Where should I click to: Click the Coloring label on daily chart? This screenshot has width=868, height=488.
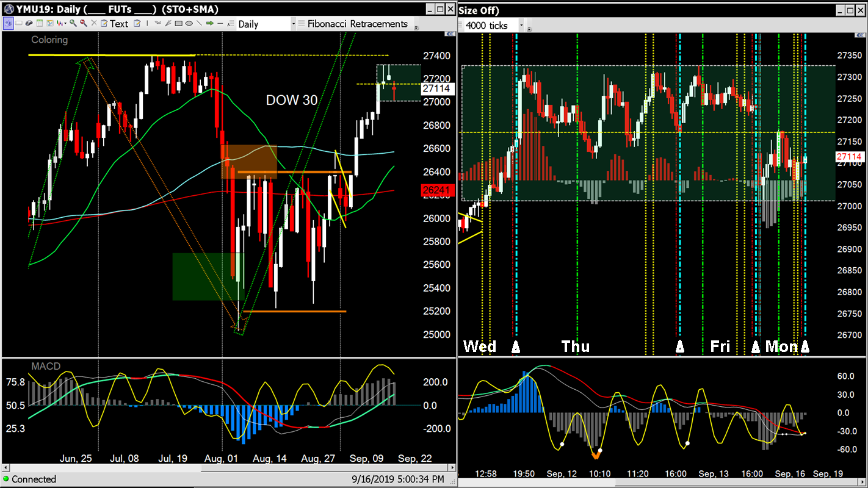pyautogui.click(x=49, y=40)
